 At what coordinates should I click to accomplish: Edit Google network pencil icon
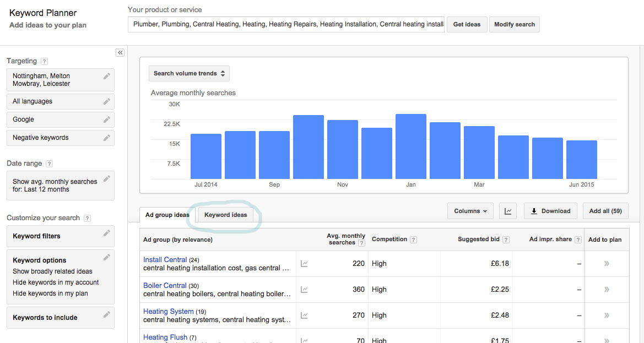point(107,119)
